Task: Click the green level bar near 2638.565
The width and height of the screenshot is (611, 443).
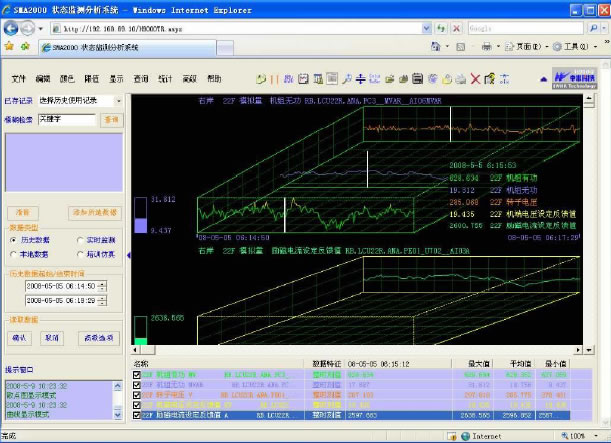Action: pos(140,330)
